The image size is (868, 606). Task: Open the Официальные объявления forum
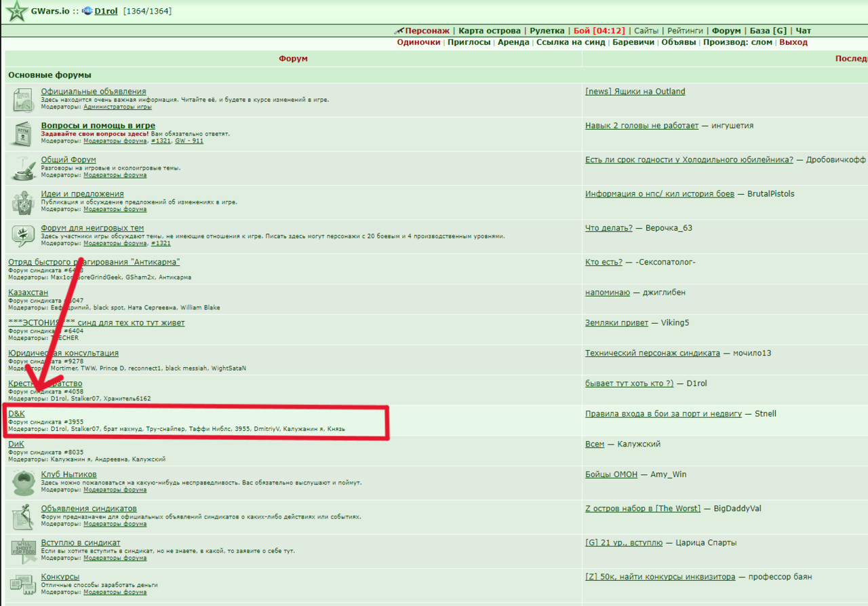94,92
